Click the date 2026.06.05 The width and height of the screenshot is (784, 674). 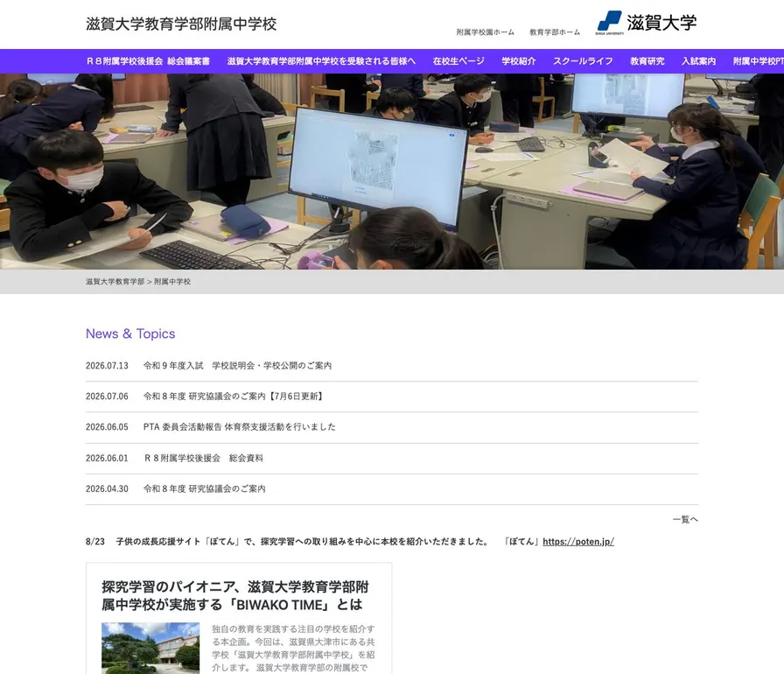pos(107,427)
